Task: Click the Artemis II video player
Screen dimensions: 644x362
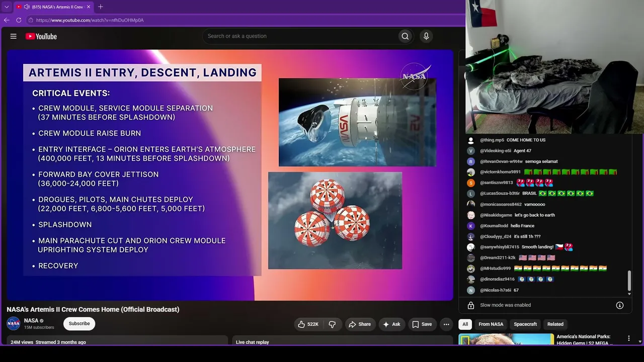Action: tap(230, 175)
